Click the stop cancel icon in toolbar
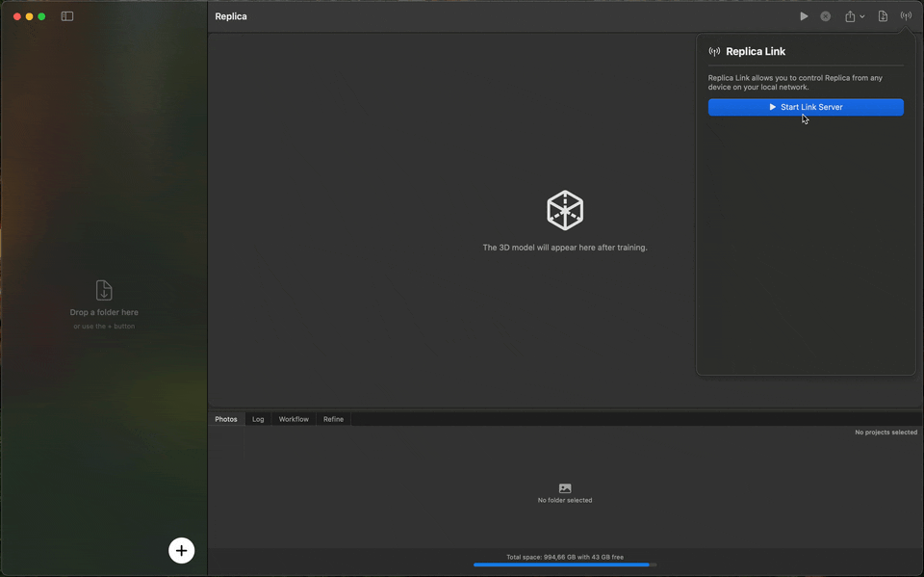This screenshot has width=924, height=577. 825,15
